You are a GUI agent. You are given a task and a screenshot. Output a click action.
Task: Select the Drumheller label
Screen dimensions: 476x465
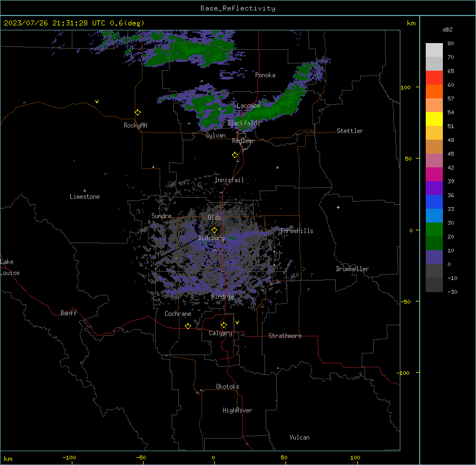(x=352, y=269)
